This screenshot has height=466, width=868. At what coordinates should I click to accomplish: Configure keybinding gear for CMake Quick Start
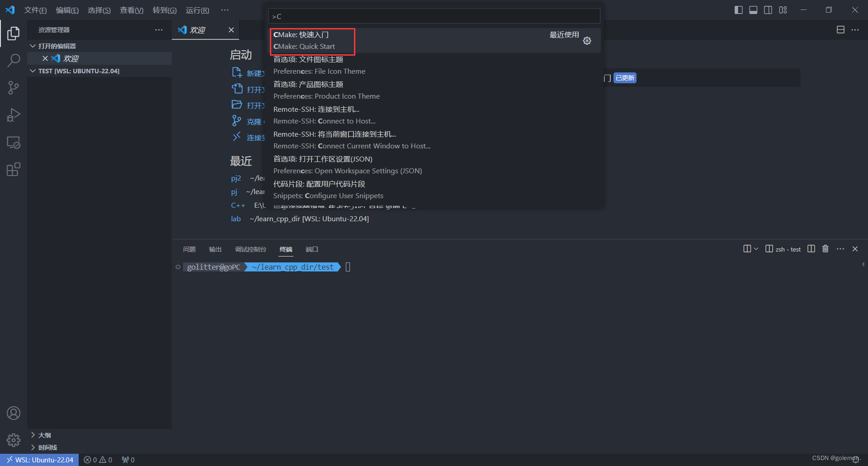[587, 41]
